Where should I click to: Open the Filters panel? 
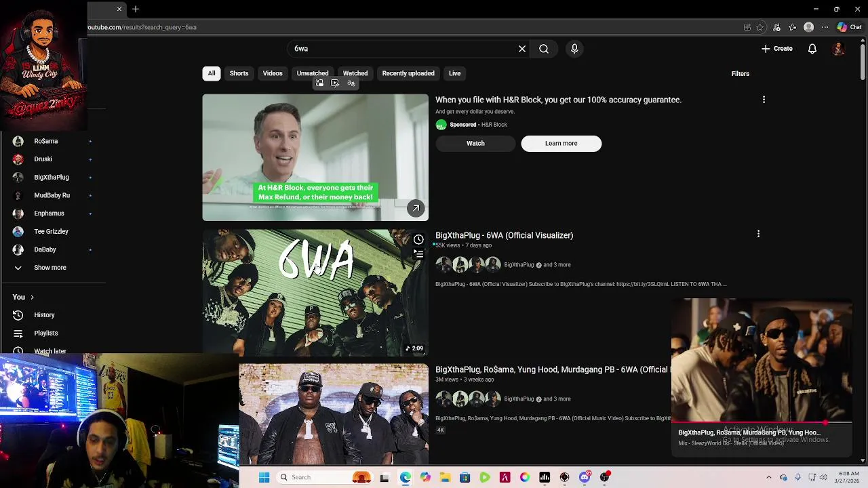(740, 73)
